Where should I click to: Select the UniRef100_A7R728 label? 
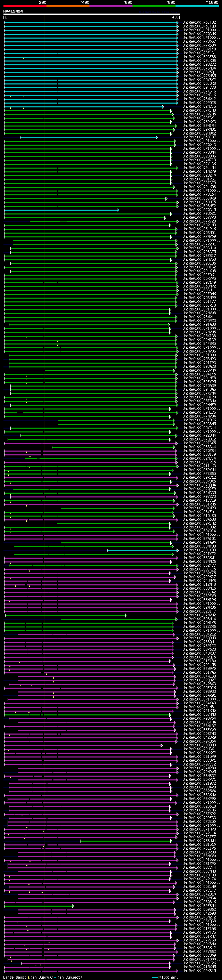coord(199,221)
